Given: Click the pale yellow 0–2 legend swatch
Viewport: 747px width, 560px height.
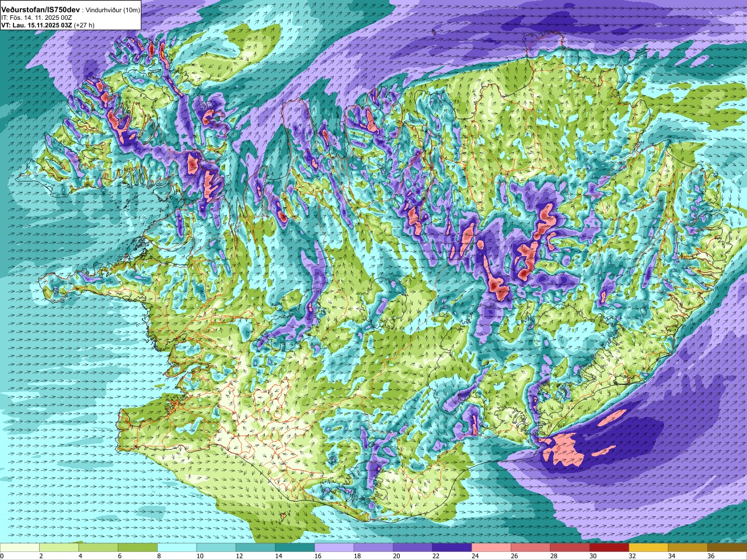Looking at the screenshot, I should tap(20, 548).
